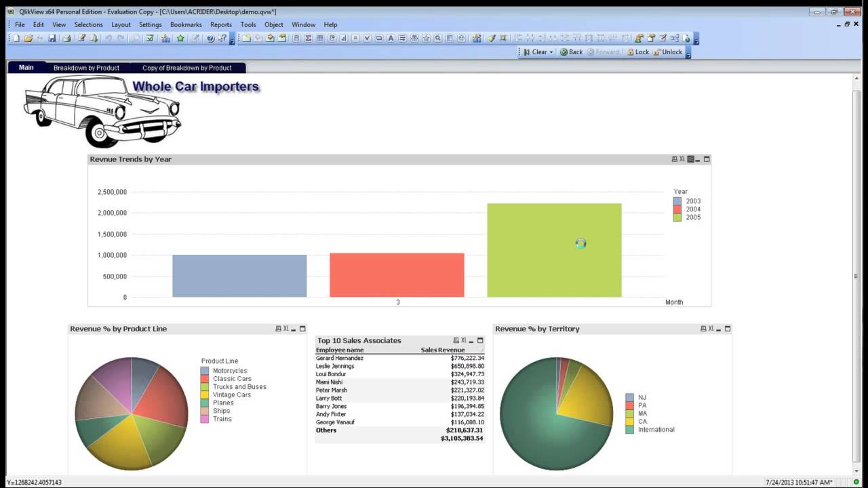The image size is (868, 488).
Task: Click the Help topics question mark icon
Action: [210, 38]
